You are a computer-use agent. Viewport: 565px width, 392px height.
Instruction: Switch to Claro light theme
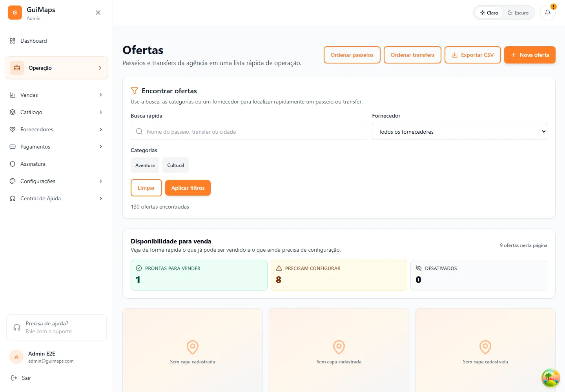pos(489,13)
